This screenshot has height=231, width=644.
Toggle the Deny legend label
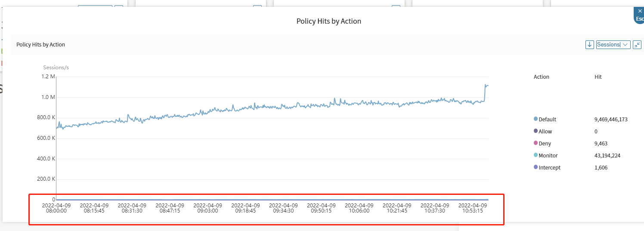pos(545,144)
